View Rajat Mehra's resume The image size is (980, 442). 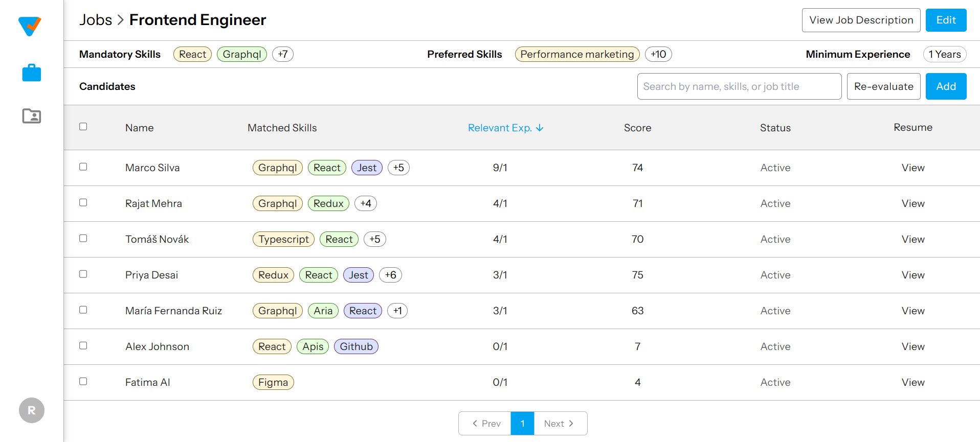[913, 203]
